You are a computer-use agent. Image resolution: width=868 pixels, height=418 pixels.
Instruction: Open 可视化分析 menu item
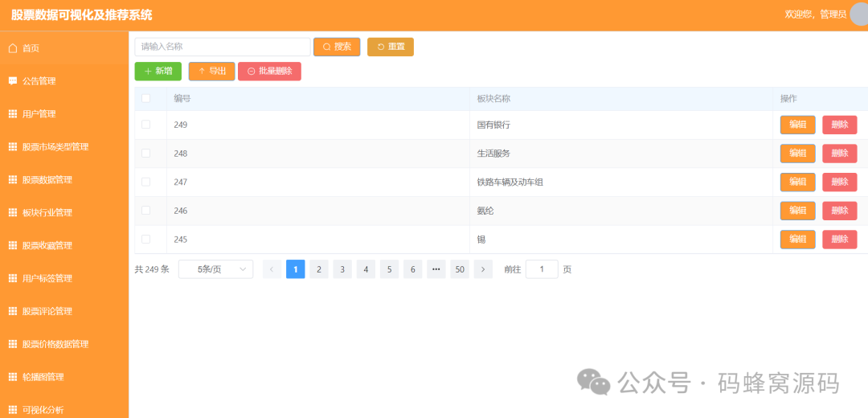64,410
